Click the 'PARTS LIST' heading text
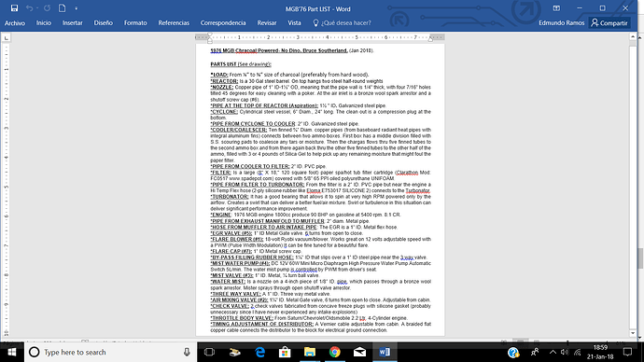 click(223, 64)
